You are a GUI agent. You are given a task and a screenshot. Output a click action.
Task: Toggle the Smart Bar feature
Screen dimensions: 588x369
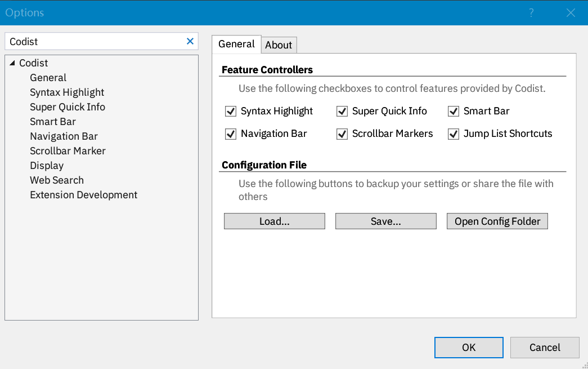click(453, 111)
